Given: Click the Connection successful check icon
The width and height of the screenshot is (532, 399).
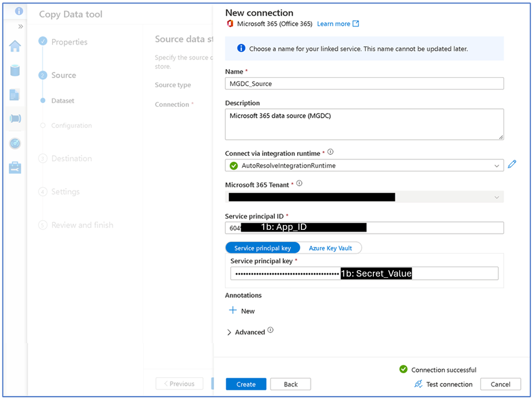Looking at the screenshot, I should (x=404, y=369).
